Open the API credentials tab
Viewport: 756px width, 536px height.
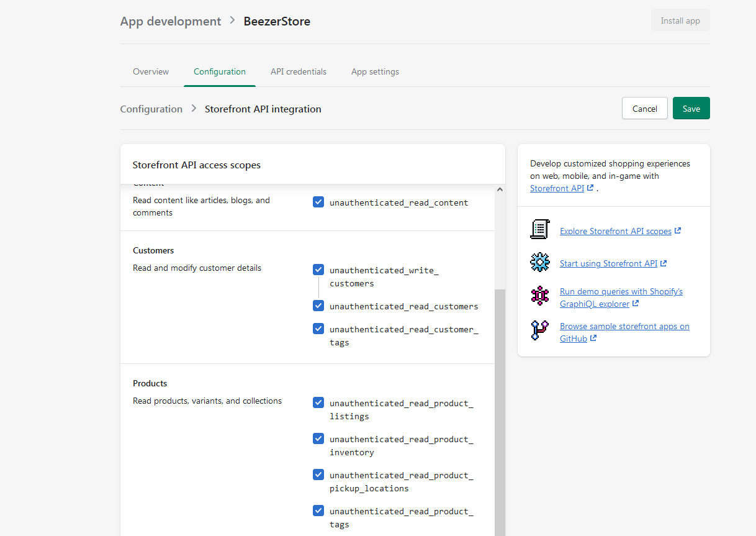tap(298, 71)
